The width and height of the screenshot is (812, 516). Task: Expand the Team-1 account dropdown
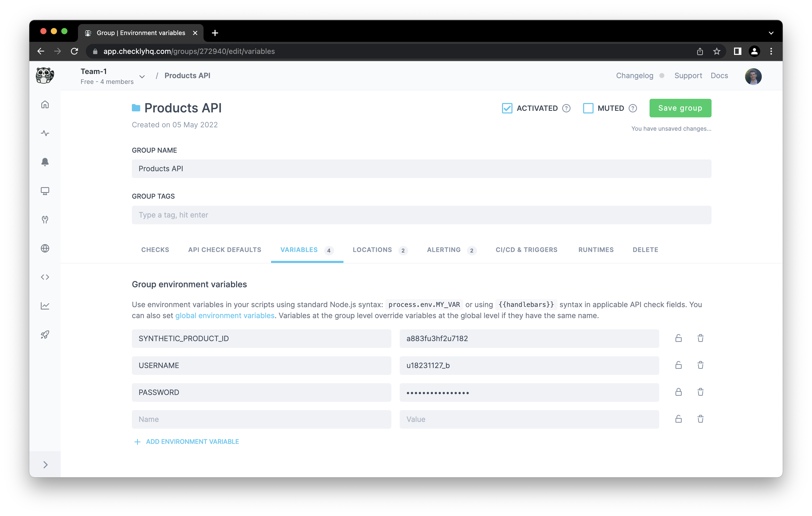click(x=142, y=77)
